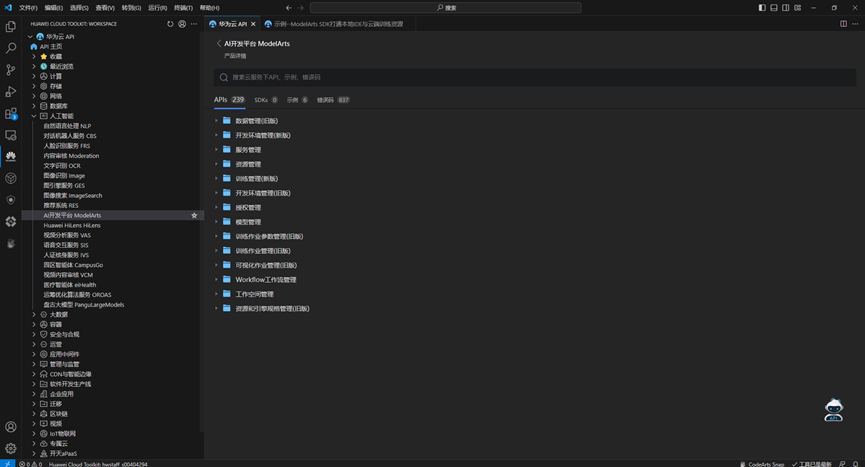
Task: Toggle the bottom panel layout icon
Action: (x=774, y=8)
